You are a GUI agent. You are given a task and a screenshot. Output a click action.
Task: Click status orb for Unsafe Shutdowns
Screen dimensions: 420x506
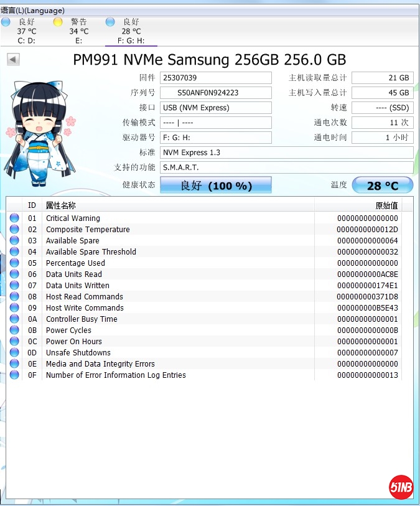coord(14,353)
